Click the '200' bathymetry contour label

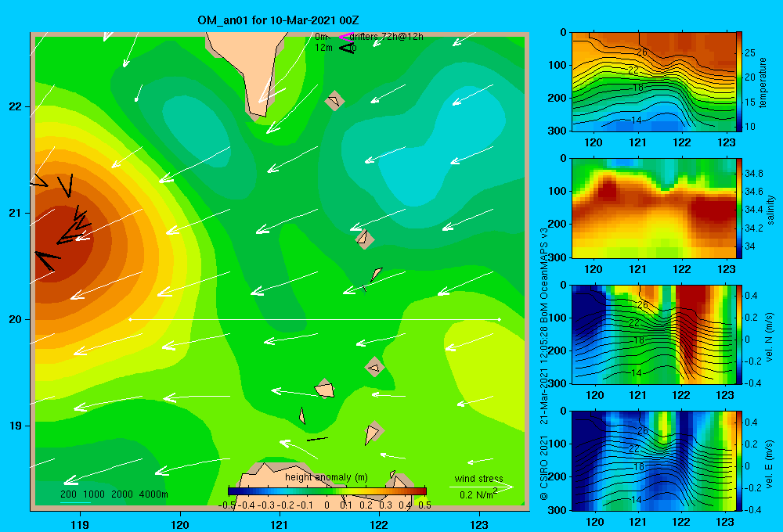click(68, 494)
